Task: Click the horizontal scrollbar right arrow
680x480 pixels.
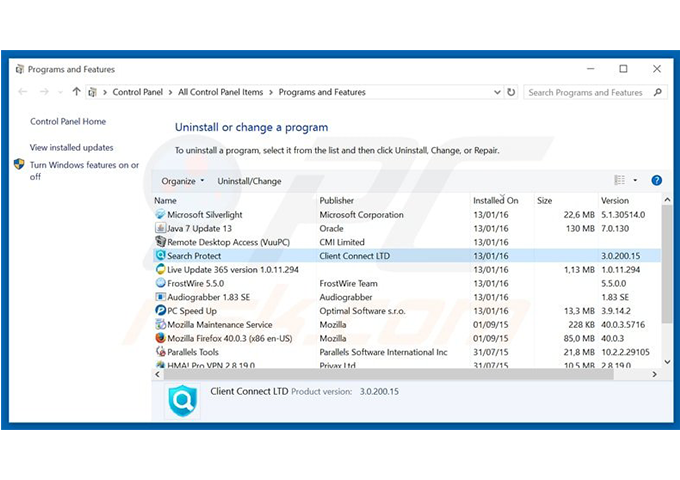Action: [x=654, y=374]
